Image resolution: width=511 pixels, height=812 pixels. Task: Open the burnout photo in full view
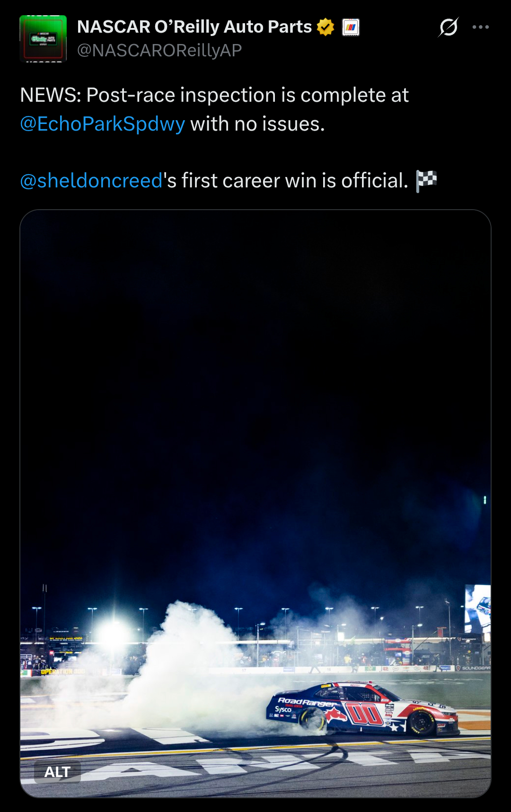point(255,503)
